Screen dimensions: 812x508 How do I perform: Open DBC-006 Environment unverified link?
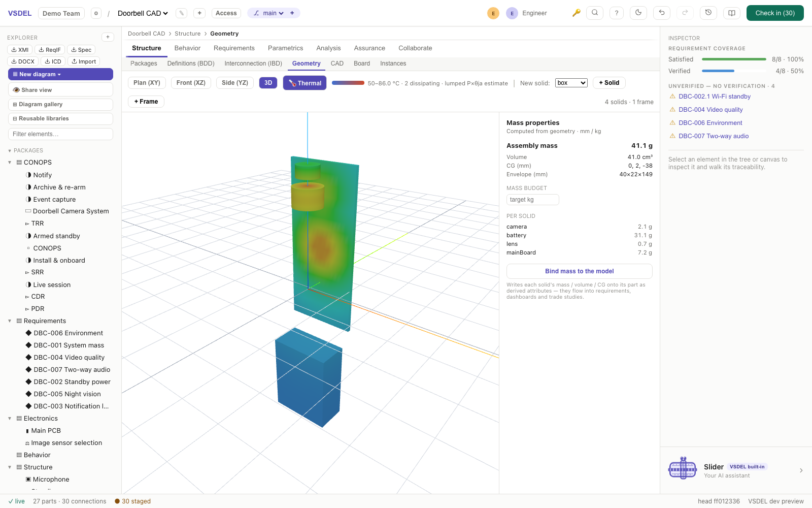pos(710,123)
